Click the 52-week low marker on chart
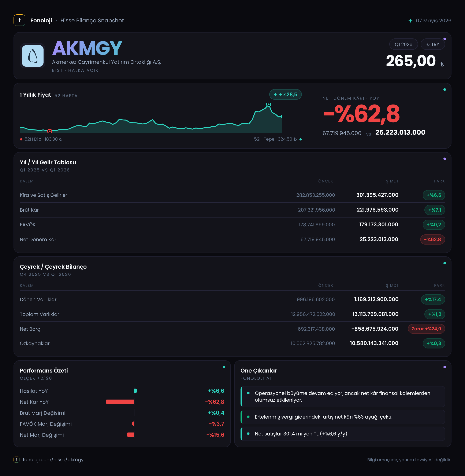This screenshot has height=476, width=465. 50,131
